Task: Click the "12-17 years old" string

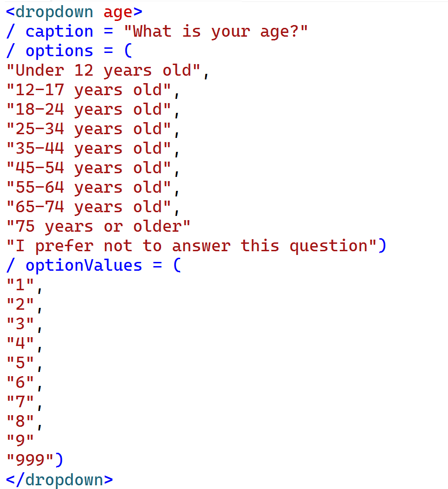Action: [x=89, y=90]
